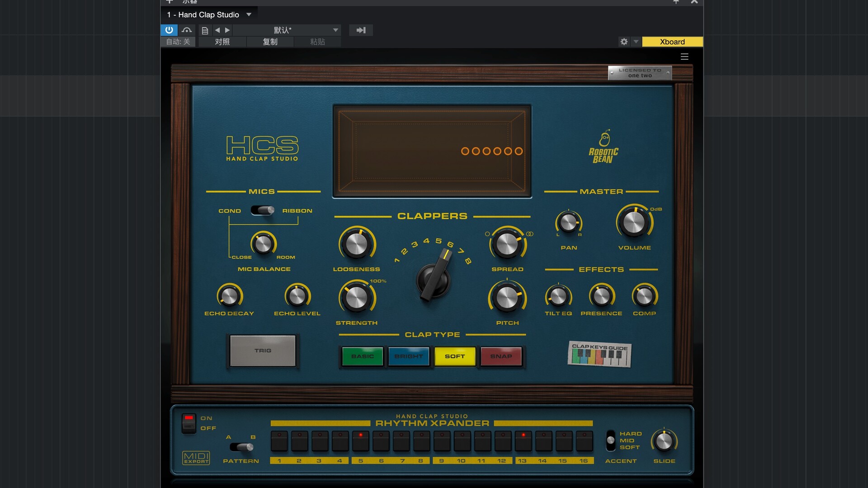Toggle sequencer step 11
The height and width of the screenshot is (488, 868).
click(x=483, y=441)
